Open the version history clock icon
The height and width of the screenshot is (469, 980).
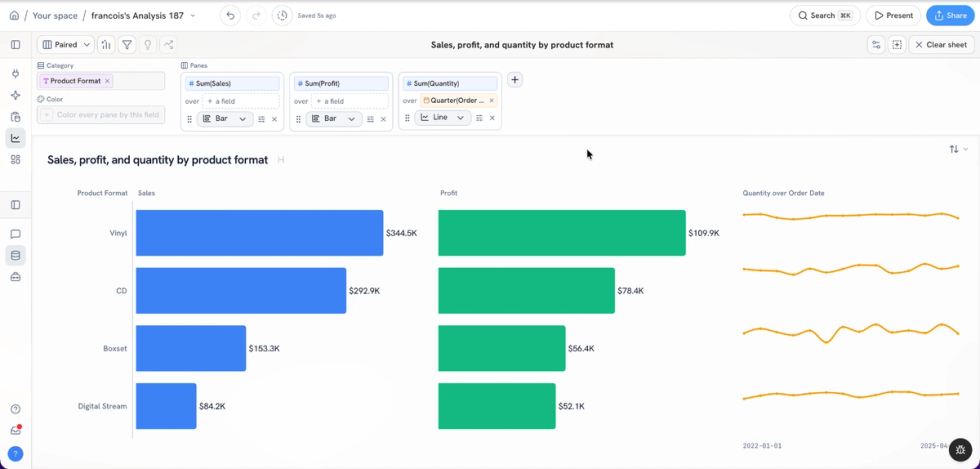[x=282, y=16]
